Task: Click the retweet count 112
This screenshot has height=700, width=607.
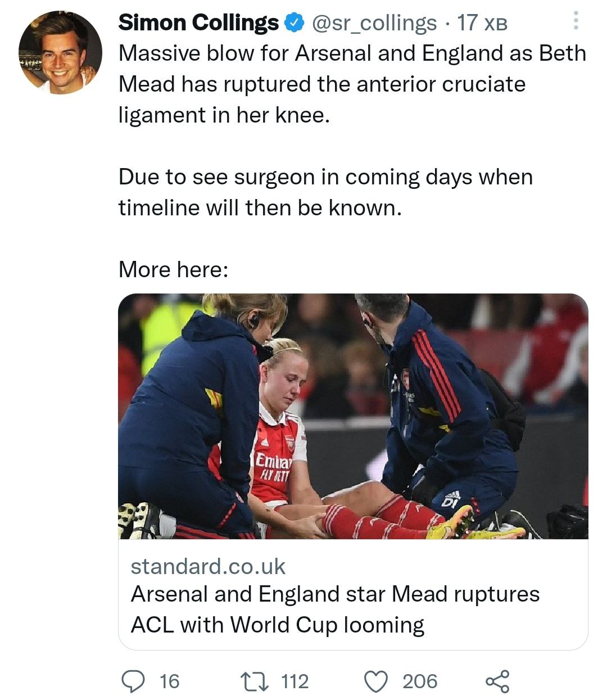Action: (295, 681)
